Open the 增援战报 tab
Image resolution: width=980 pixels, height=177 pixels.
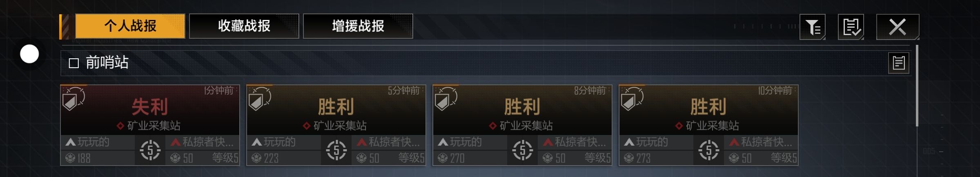[358, 26]
